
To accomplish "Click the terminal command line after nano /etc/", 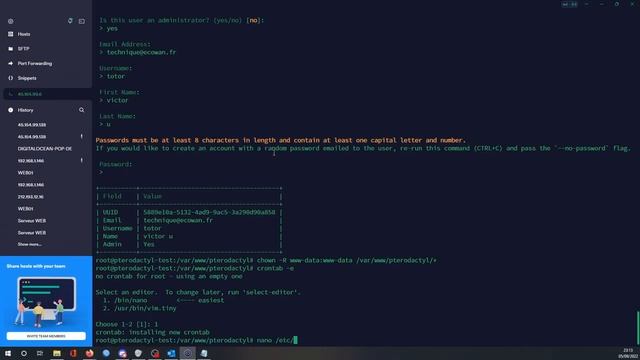I will (x=296, y=340).
